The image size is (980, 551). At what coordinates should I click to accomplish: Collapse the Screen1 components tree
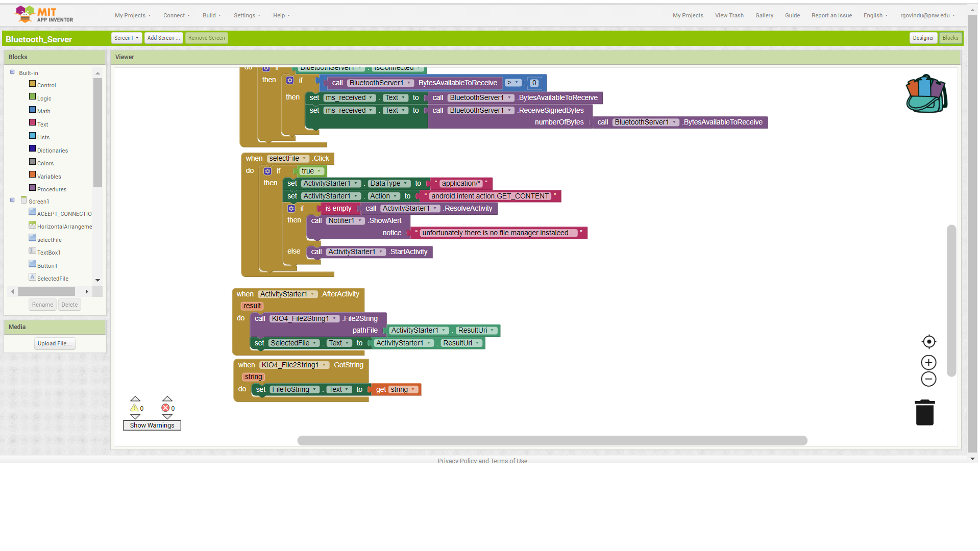tap(12, 201)
